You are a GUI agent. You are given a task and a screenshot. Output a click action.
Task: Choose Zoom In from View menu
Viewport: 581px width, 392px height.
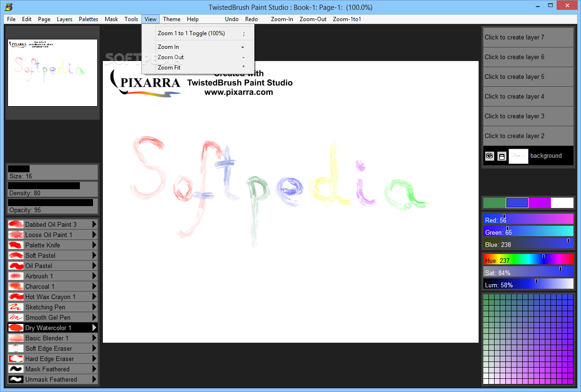[x=198, y=47]
